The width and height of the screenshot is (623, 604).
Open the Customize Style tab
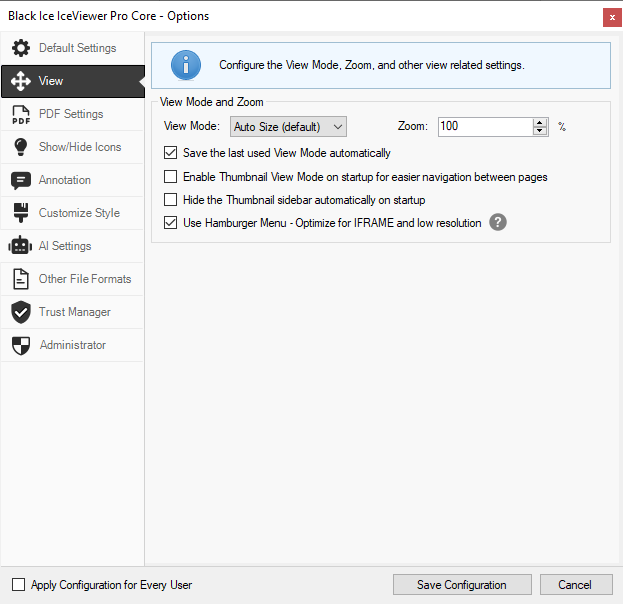tap(72, 213)
